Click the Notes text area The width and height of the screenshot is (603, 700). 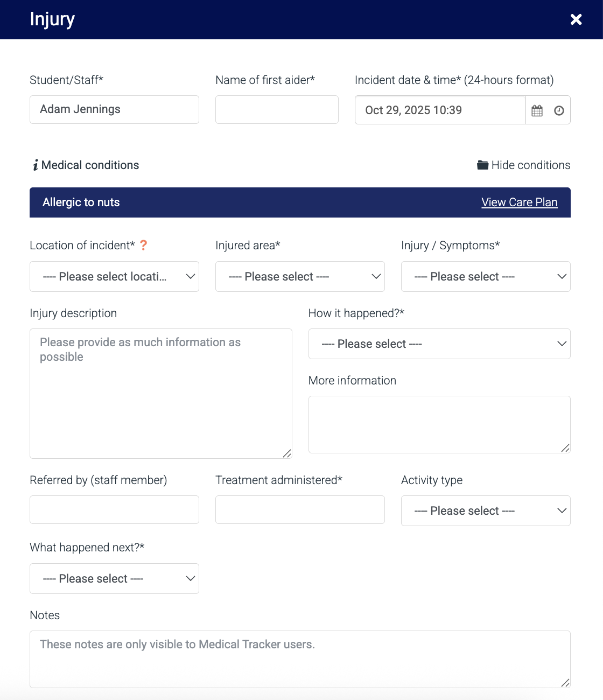pyautogui.click(x=300, y=659)
